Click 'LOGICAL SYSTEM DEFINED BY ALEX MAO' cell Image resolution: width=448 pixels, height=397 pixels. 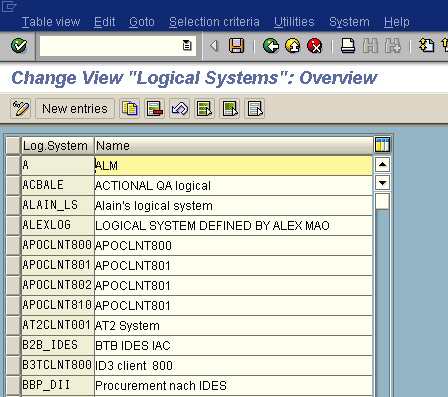233,225
